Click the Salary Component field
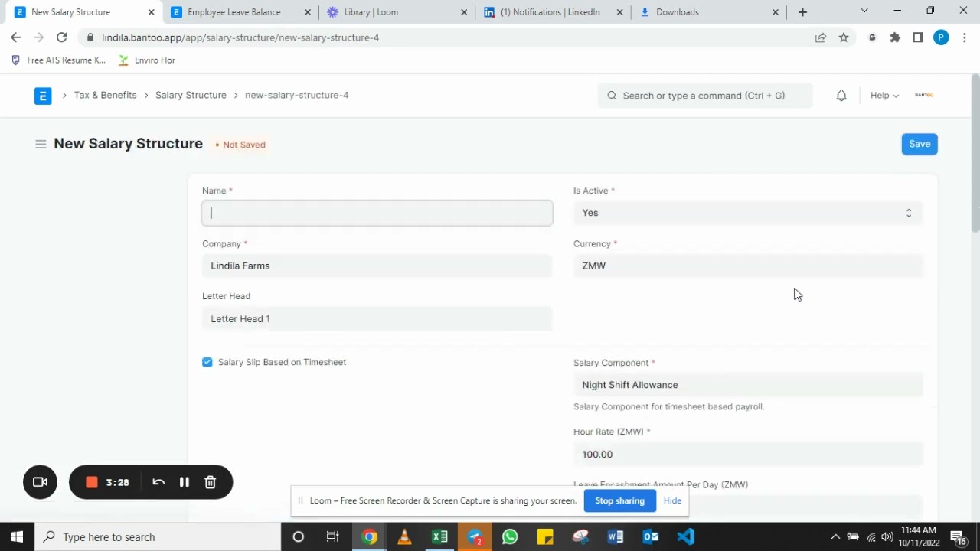Screen dimensions: 980x551 pos(748,385)
